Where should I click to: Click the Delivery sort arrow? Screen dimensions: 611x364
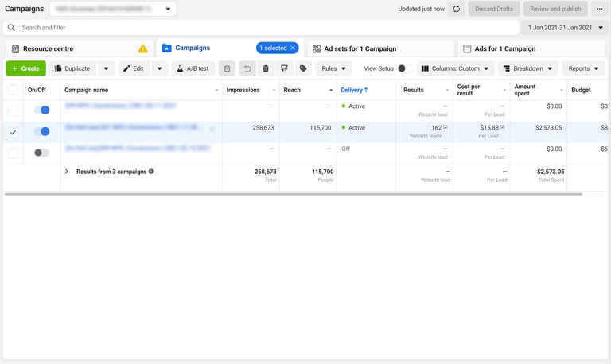366,90
